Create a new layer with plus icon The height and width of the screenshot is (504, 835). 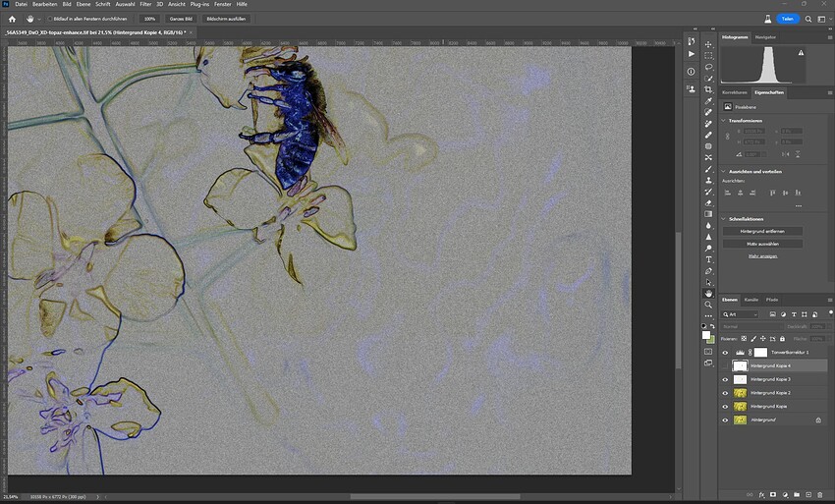coord(808,495)
